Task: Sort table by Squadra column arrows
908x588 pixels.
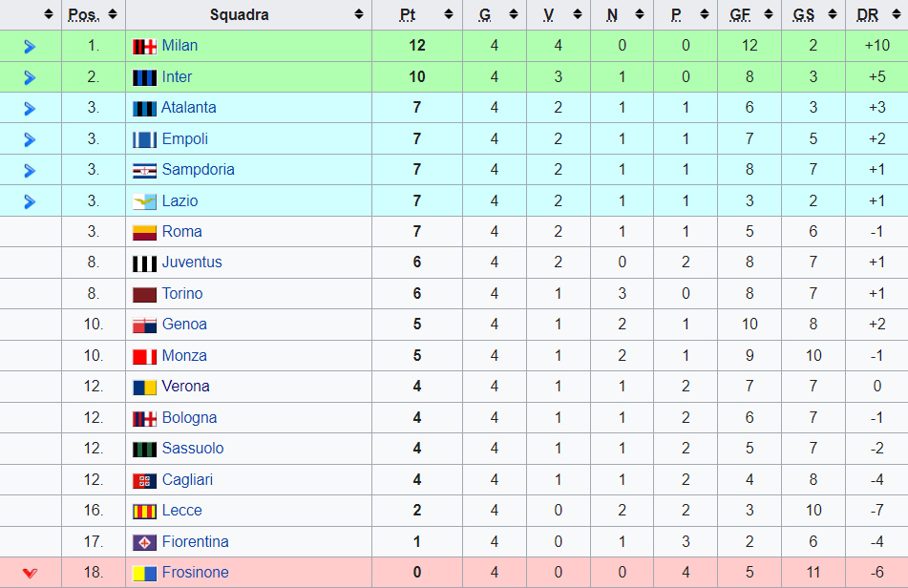Action: [359, 14]
